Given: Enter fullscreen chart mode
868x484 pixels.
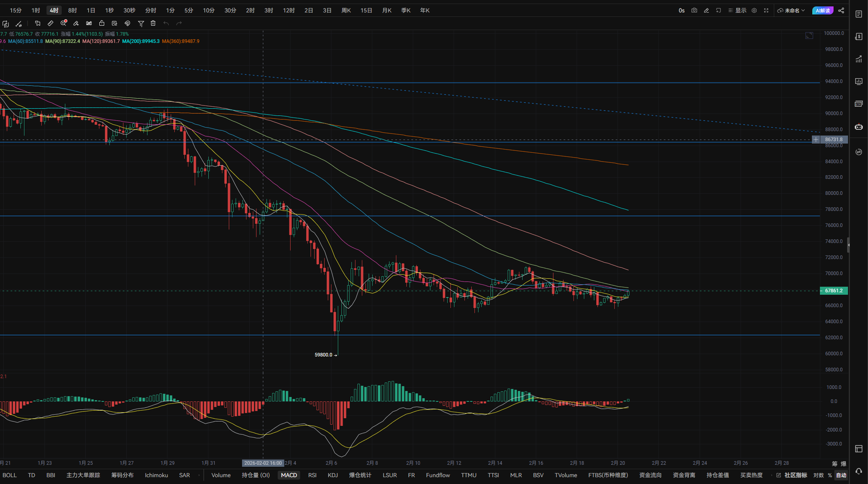Looking at the screenshot, I should coord(766,10).
